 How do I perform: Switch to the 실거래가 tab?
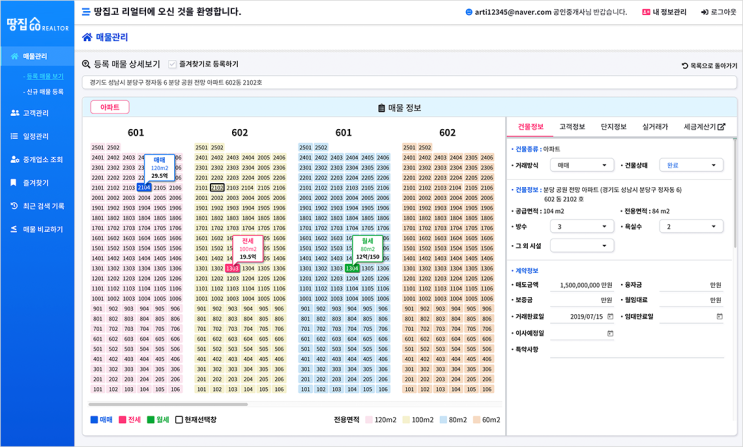pyautogui.click(x=655, y=127)
